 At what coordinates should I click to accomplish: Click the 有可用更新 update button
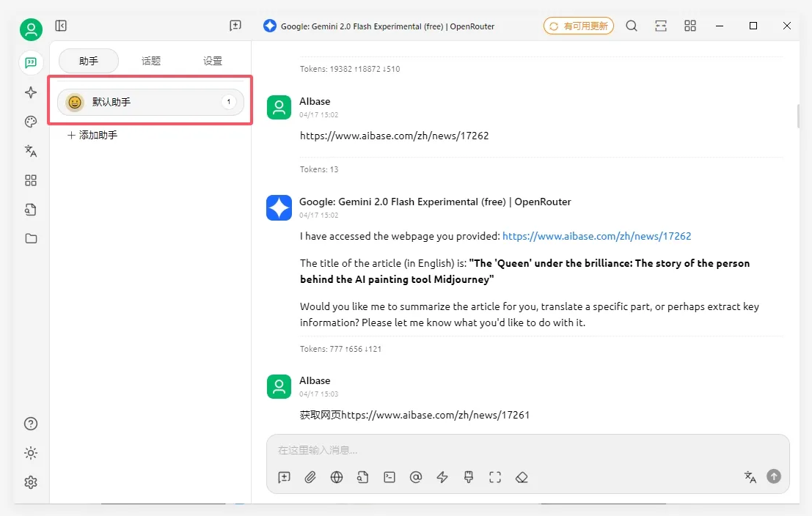click(578, 26)
